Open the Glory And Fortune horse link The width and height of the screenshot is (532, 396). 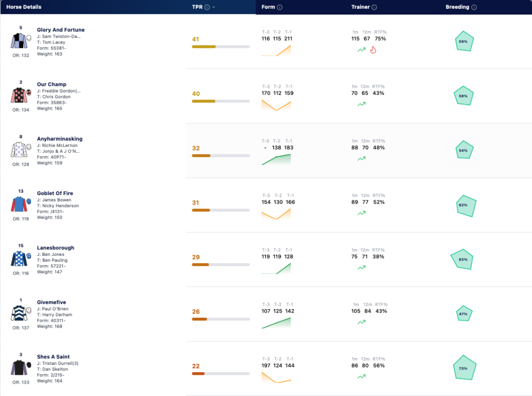point(61,30)
